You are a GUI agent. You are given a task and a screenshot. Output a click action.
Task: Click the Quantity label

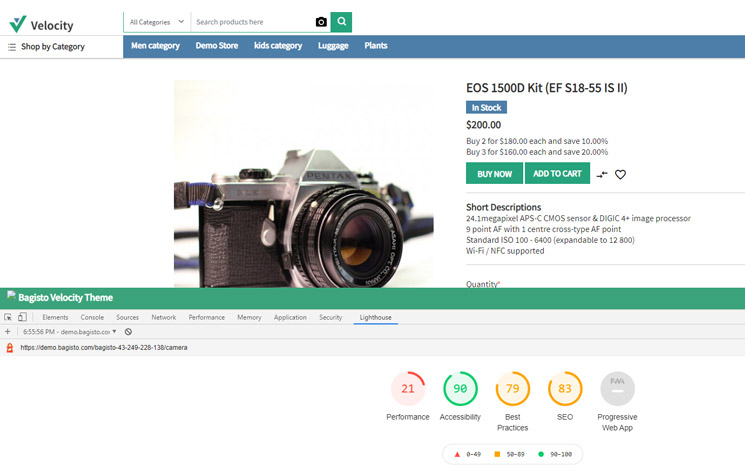(x=482, y=284)
